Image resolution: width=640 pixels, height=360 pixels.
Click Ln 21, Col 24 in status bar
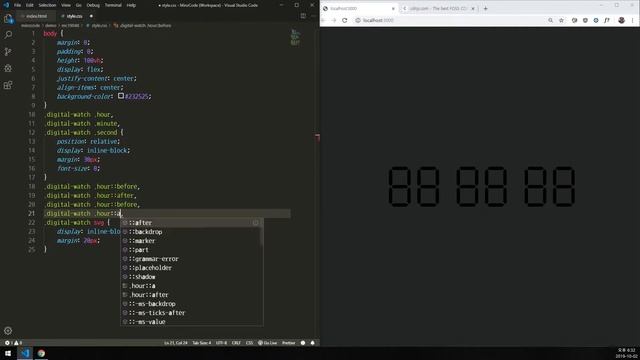coord(176,343)
